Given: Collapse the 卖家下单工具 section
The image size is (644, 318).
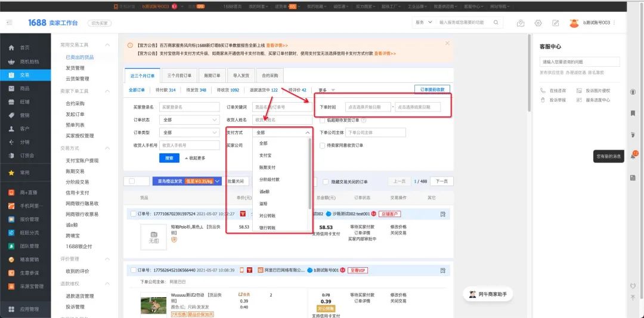Looking at the screenshot, I should coord(107,91).
